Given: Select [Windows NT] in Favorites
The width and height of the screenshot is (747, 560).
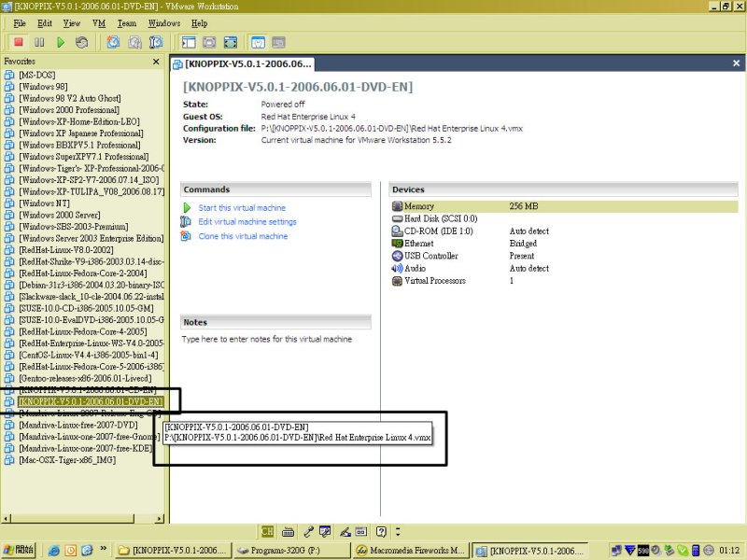Looking at the screenshot, I should pos(44,203).
